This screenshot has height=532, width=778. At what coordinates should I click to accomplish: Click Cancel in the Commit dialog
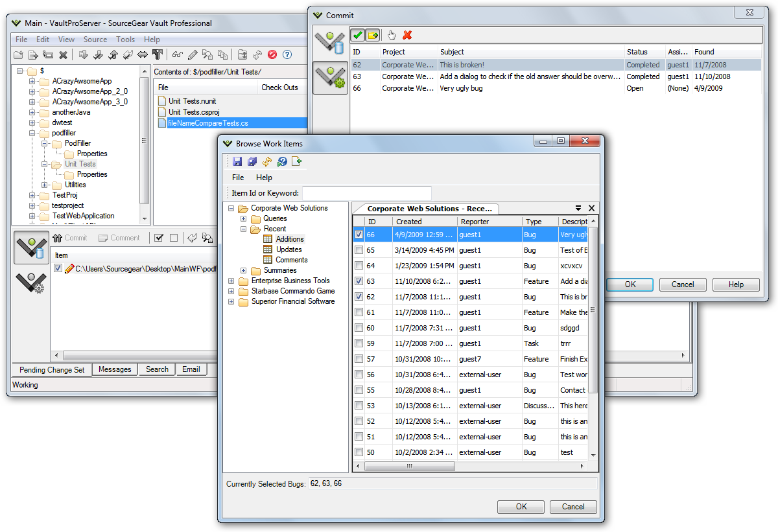[x=683, y=284]
